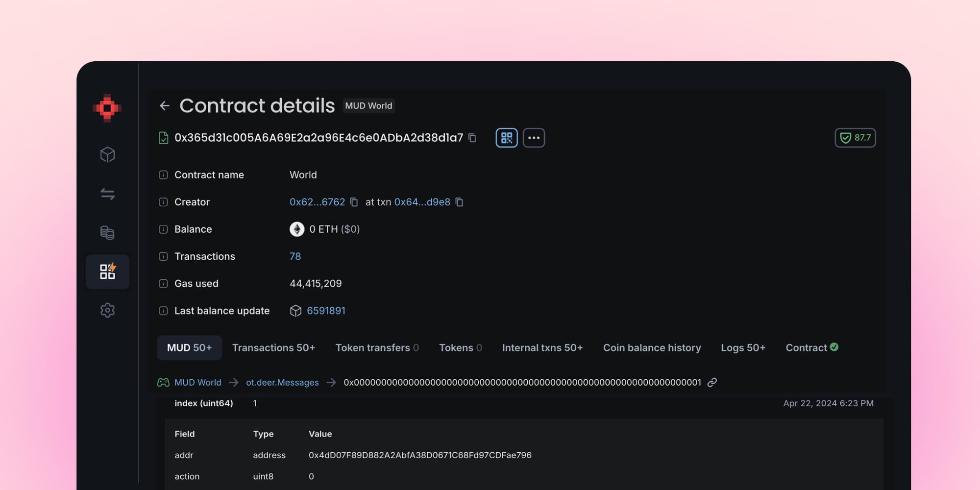
Task: Click the 0 ETH ($0) balance value
Action: [335, 229]
